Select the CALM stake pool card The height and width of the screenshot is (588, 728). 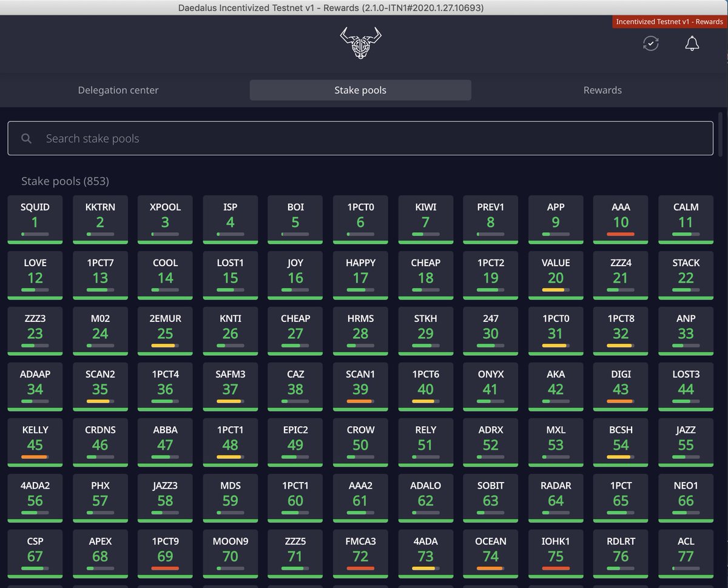[686, 219]
